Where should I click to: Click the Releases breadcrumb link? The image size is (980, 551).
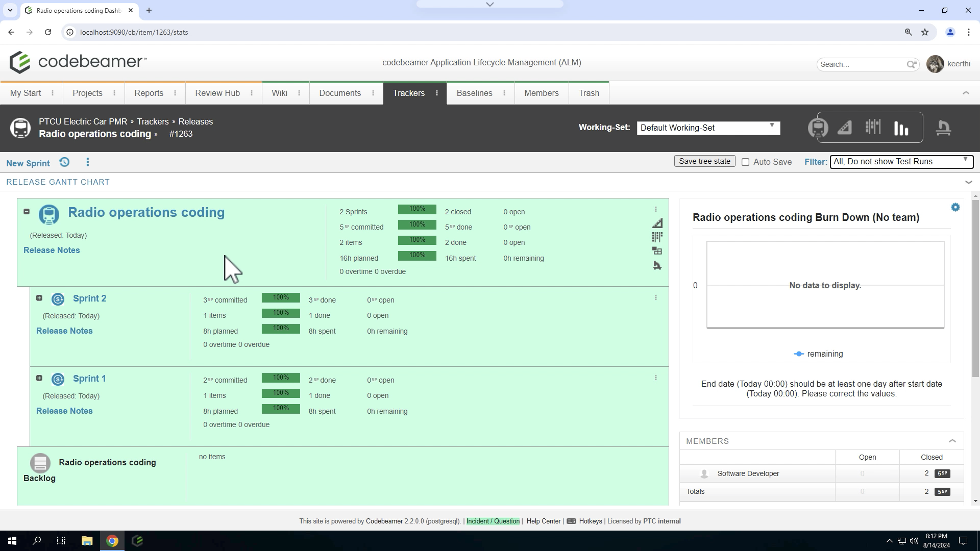pyautogui.click(x=195, y=121)
